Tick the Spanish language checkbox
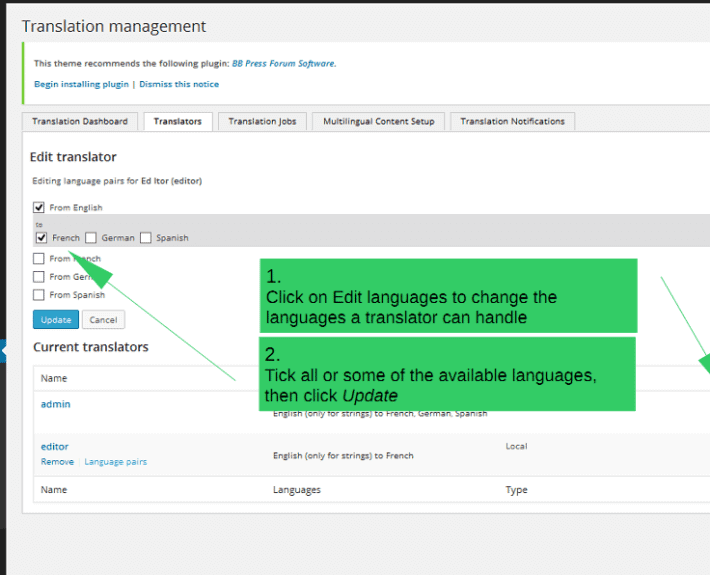This screenshot has height=575, width=710. (x=145, y=238)
